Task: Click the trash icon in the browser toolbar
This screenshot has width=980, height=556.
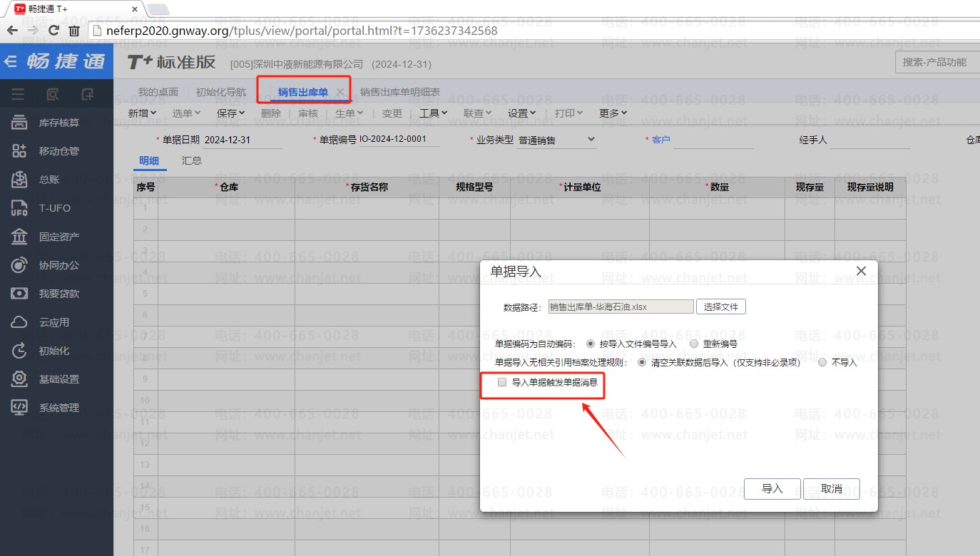Action: click(x=74, y=31)
